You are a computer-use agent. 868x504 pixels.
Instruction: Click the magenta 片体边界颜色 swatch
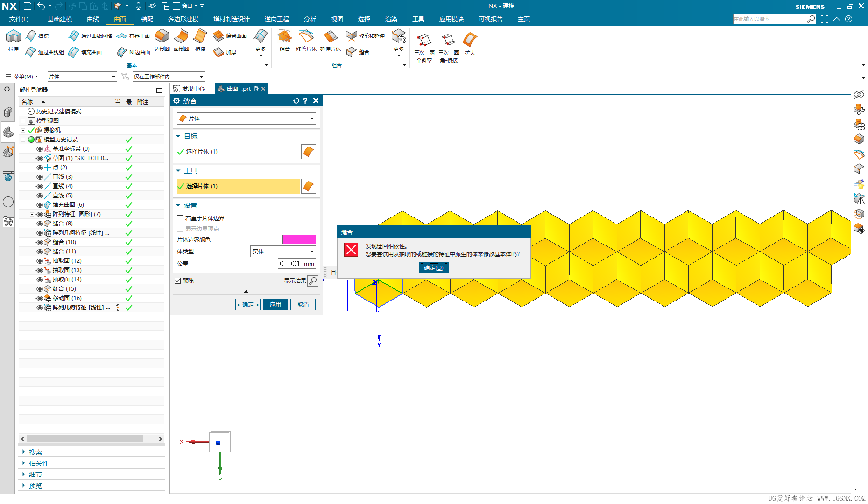tap(299, 239)
